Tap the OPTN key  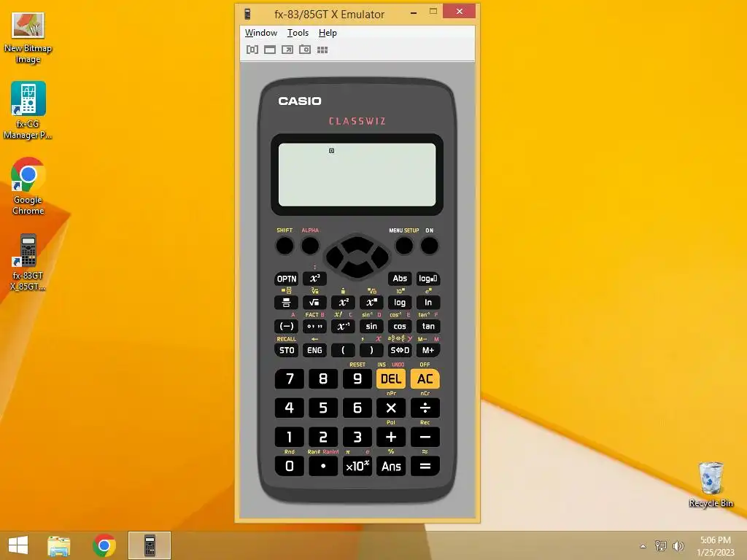click(286, 279)
